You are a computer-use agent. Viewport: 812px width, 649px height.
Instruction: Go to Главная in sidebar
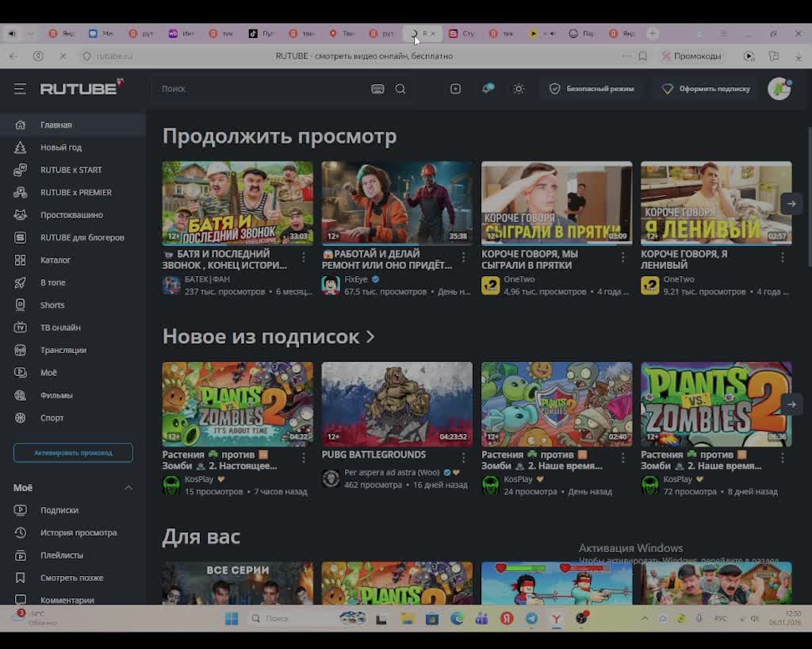pos(72,125)
